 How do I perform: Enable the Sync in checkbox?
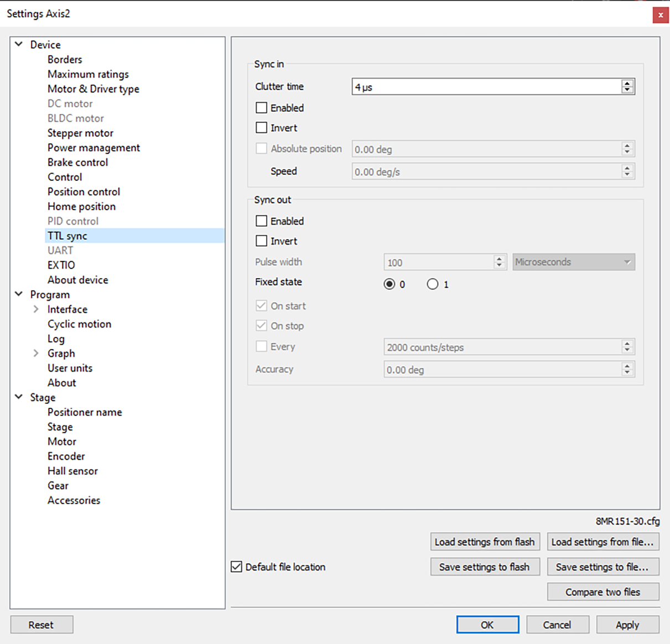(262, 108)
